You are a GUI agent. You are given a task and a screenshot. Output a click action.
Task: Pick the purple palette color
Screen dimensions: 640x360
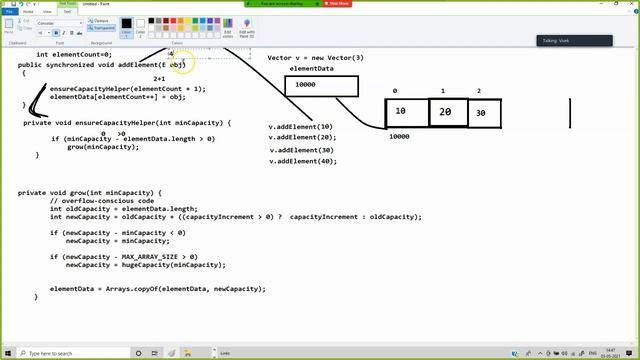(218, 20)
